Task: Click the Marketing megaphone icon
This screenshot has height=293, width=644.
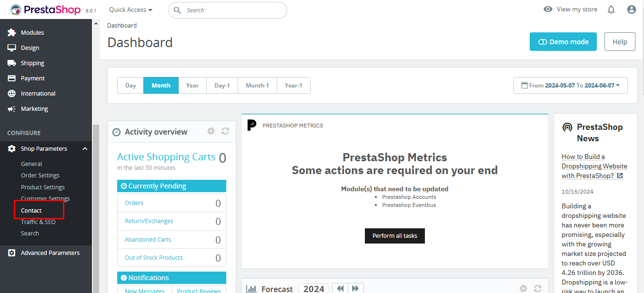Action: 12,109
